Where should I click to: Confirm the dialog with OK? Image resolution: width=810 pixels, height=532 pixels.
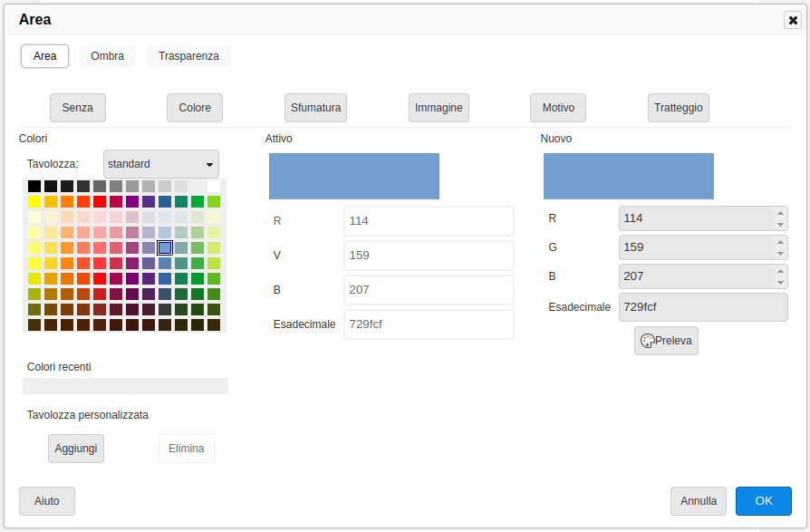[x=764, y=501]
